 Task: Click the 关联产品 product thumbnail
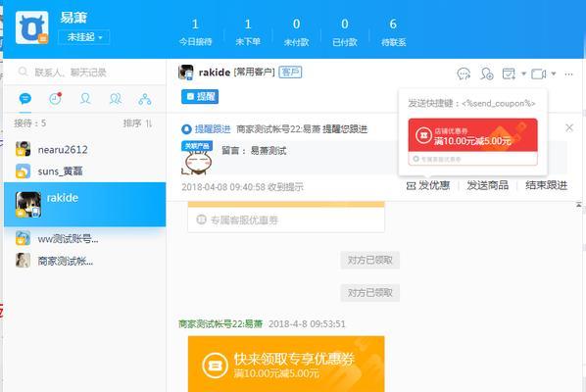[197, 158]
